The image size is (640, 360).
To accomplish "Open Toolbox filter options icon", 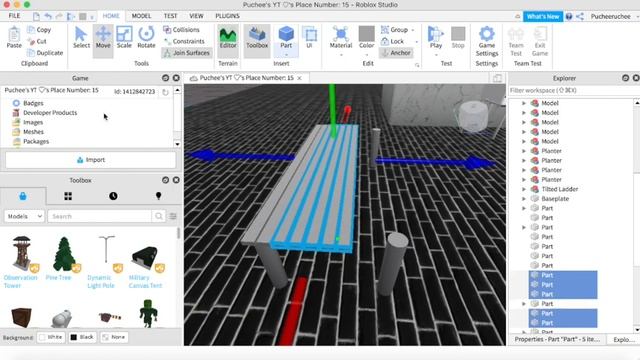I will tap(173, 216).
